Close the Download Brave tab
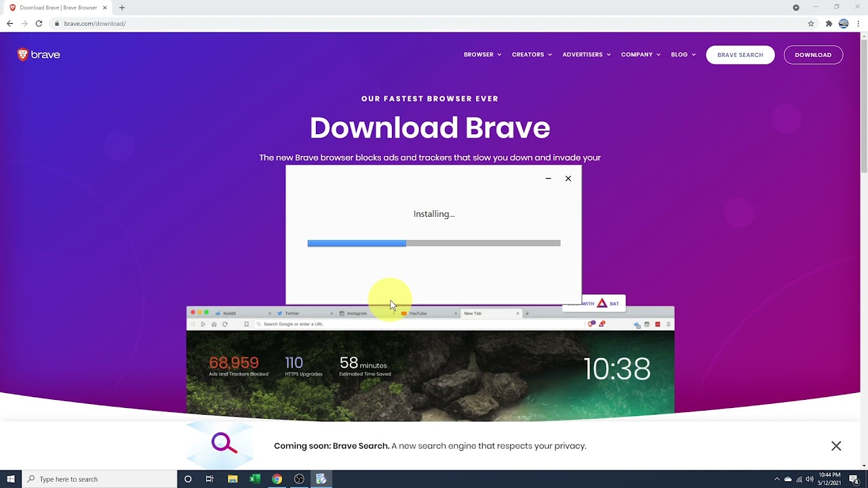Screen dimensions: 868x488 [104, 7]
